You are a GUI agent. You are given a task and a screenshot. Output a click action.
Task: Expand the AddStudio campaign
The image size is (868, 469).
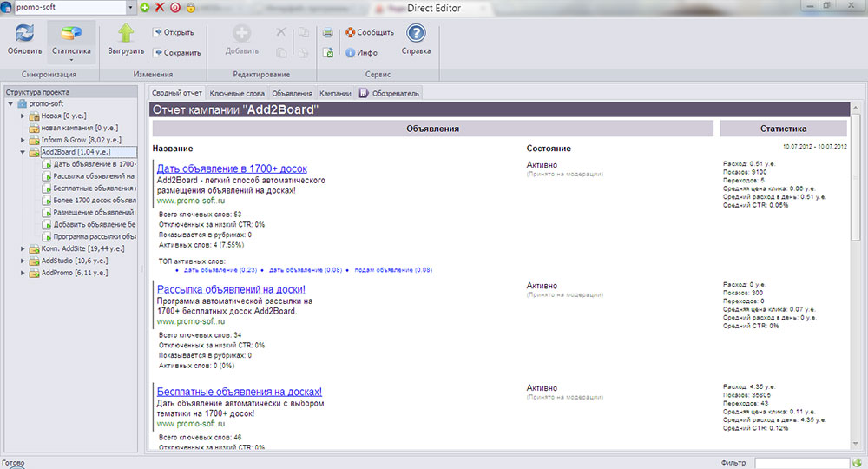[x=23, y=261]
